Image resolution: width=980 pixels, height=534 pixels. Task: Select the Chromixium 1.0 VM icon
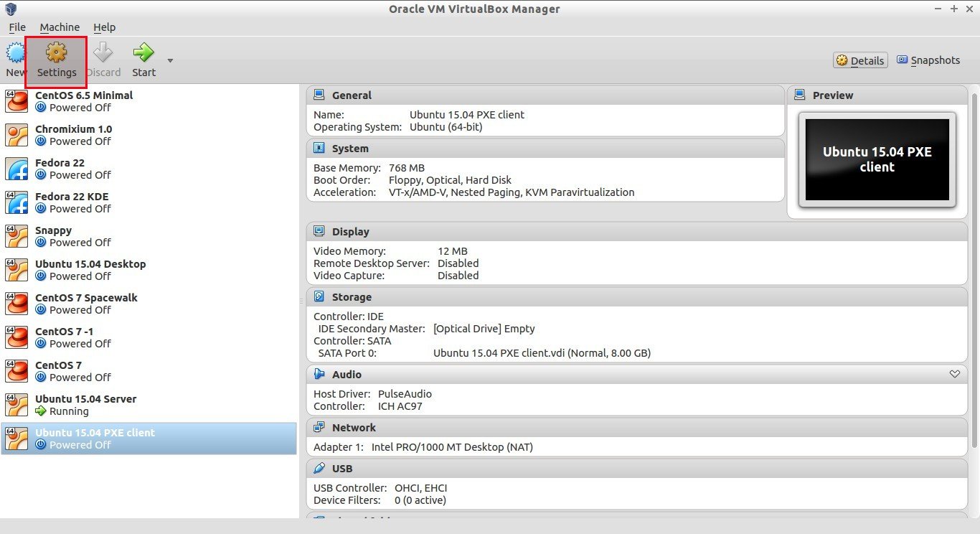click(x=17, y=135)
